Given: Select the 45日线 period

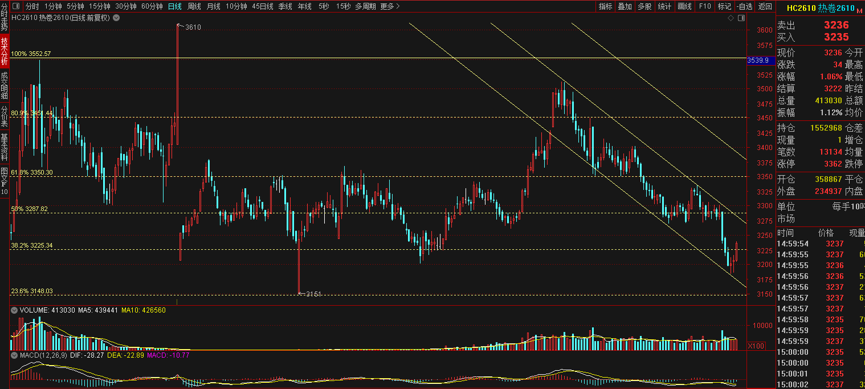Looking at the screenshot, I should click(263, 7).
